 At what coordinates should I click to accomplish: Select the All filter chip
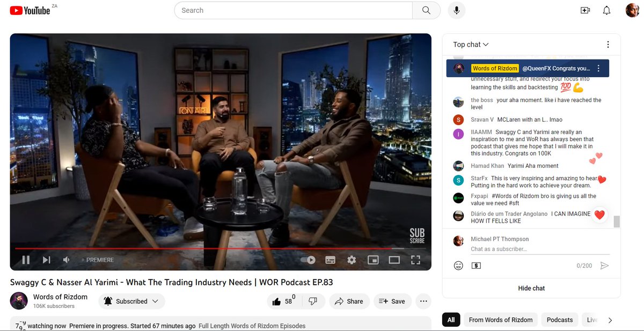[451, 320]
